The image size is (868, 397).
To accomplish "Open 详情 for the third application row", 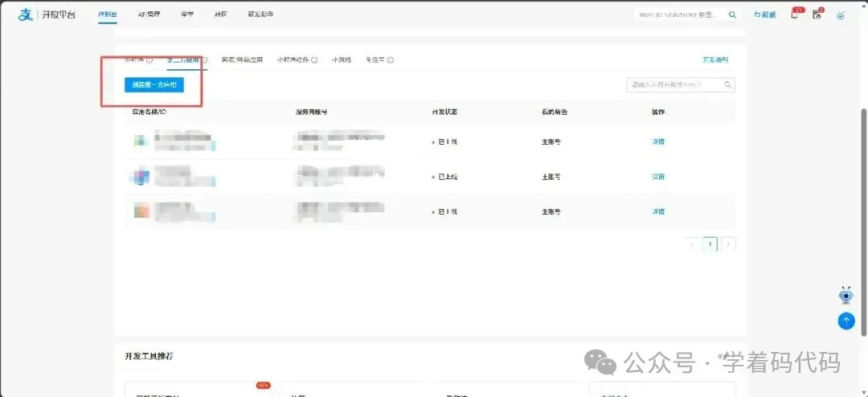I will pyautogui.click(x=658, y=211).
